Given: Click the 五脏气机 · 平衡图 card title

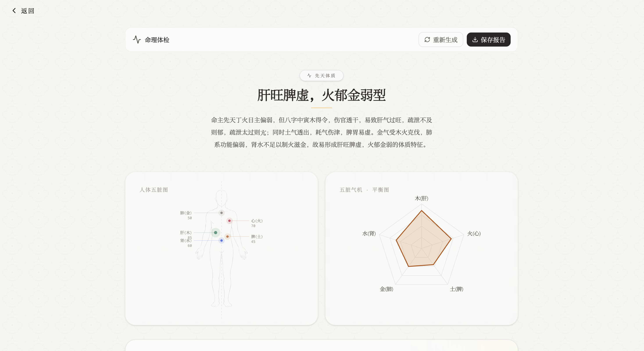Looking at the screenshot, I should click(x=364, y=190).
